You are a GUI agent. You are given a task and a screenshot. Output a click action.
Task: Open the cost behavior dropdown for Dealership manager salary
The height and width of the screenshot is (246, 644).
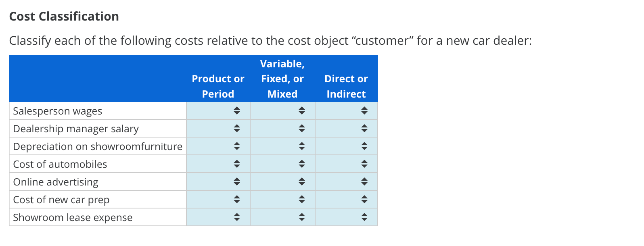(301, 128)
